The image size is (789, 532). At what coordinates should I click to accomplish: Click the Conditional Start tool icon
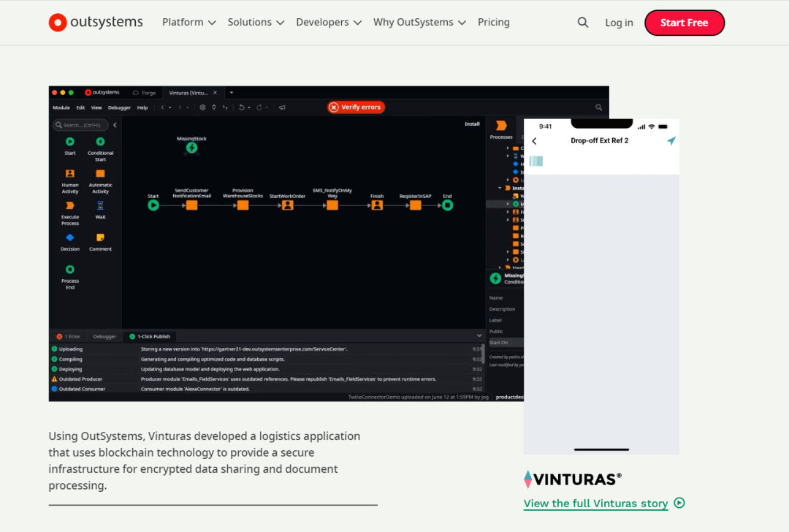coord(100,142)
